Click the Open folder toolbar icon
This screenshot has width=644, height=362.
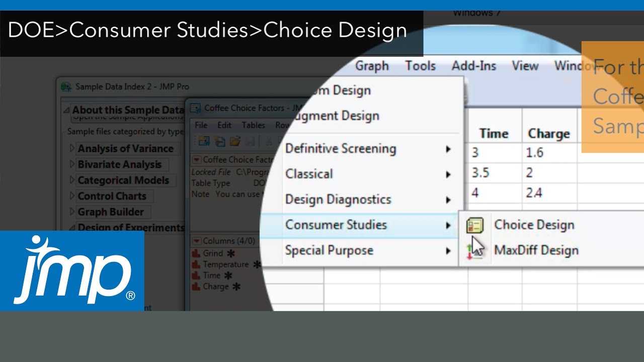point(235,141)
